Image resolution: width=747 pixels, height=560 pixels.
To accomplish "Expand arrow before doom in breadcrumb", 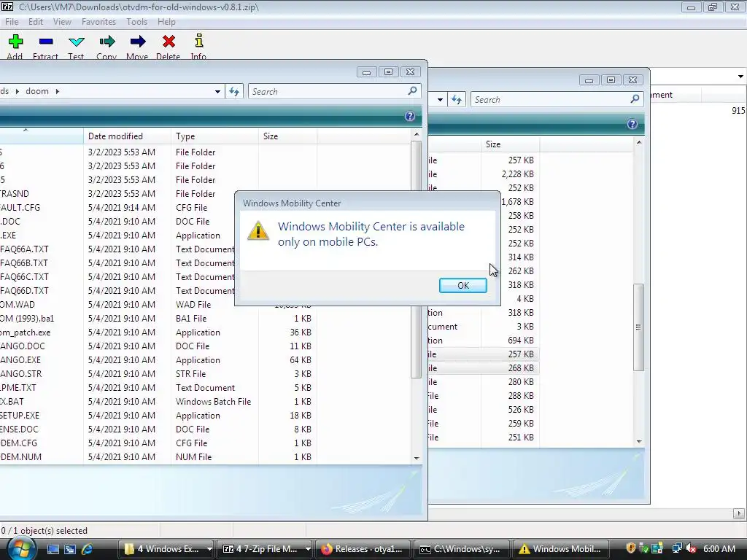I will point(18,91).
